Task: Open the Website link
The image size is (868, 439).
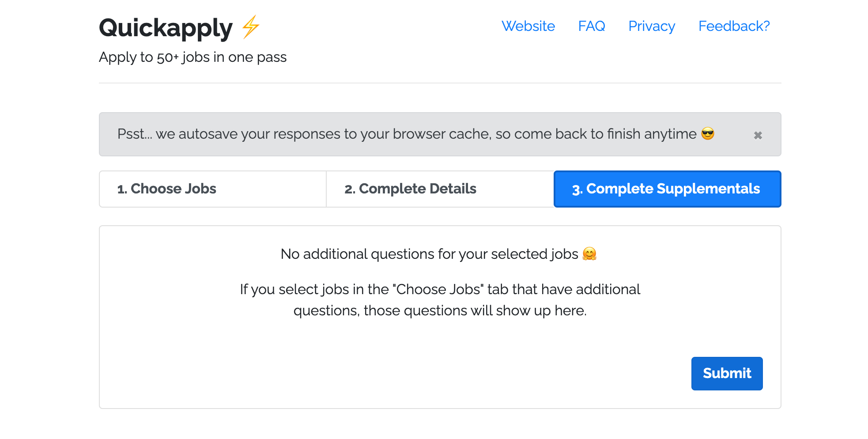Action: tap(528, 26)
